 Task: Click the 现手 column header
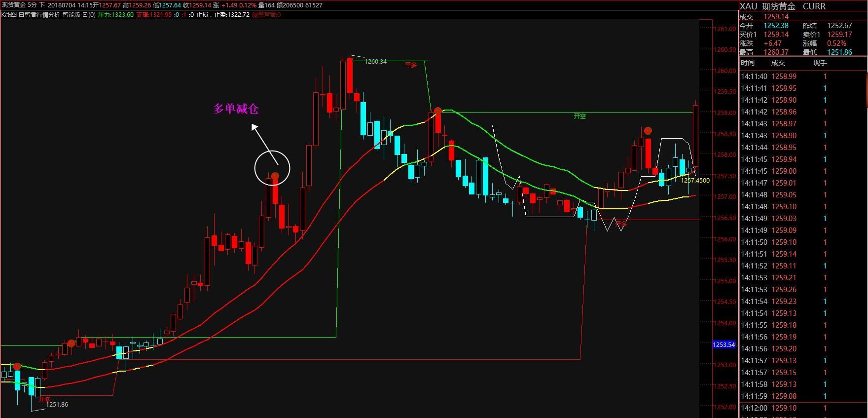tap(820, 63)
